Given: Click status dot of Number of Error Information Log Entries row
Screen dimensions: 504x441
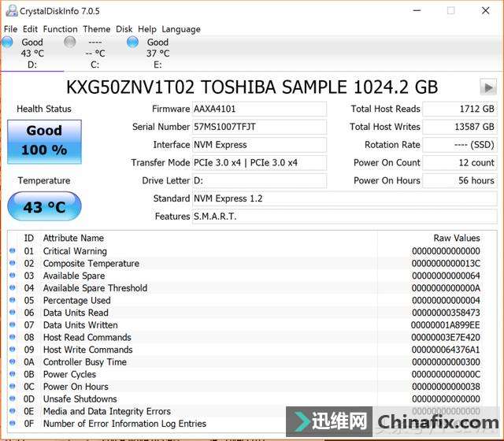Looking at the screenshot, I should tap(13, 423).
